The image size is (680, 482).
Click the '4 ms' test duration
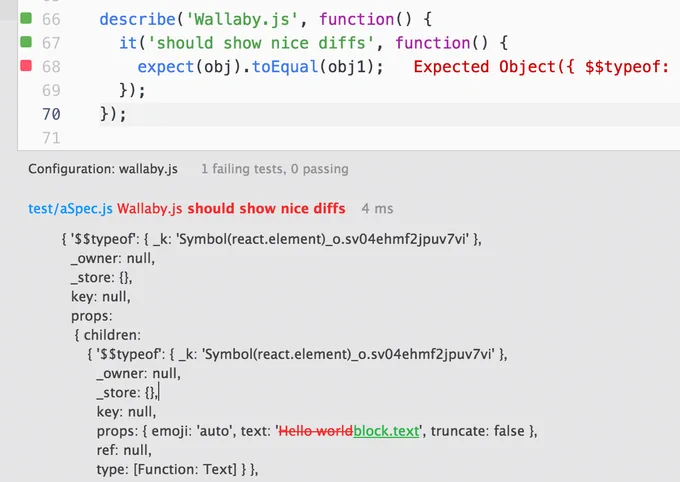click(377, 209)
